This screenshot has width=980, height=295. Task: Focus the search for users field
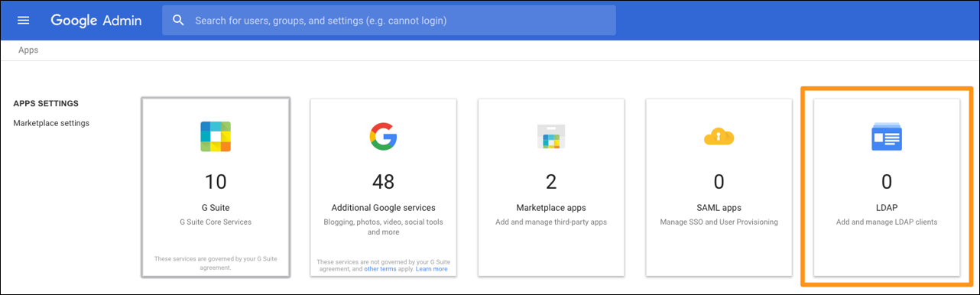(x=388, y=21)
